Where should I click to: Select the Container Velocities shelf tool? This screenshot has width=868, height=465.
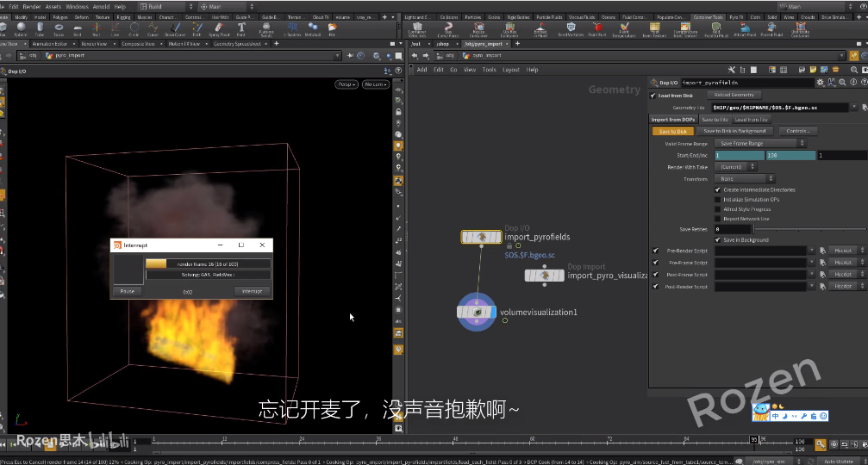[x=417, y=29]
